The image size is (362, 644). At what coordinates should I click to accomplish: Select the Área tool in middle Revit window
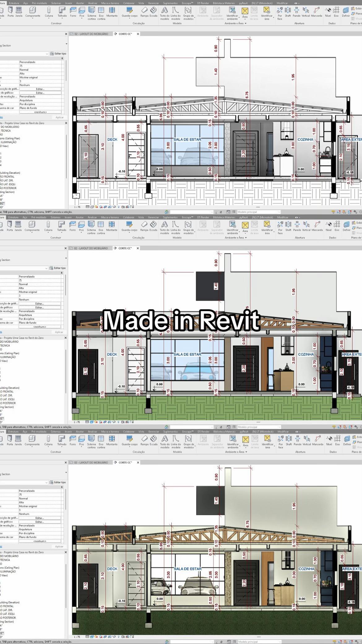point(245,227)
